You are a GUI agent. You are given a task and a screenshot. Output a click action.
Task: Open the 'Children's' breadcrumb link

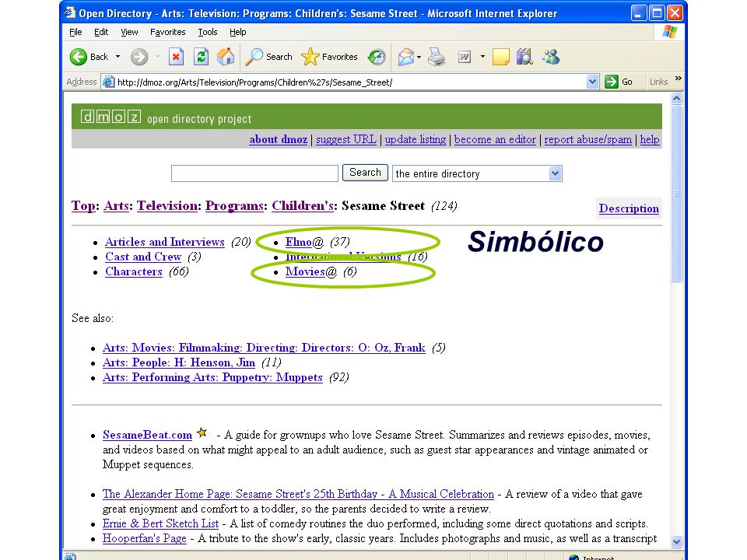303,205
